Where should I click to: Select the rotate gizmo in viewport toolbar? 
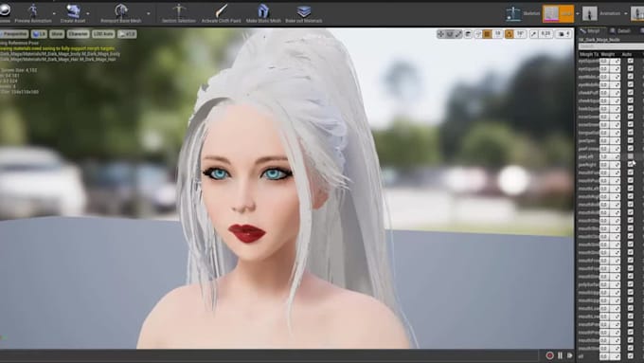point(450,34)
